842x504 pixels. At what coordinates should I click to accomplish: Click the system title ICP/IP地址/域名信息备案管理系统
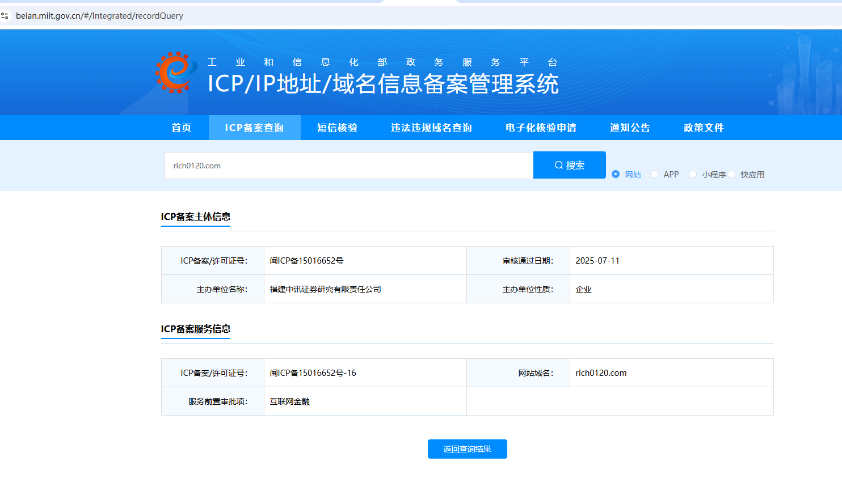383,84
